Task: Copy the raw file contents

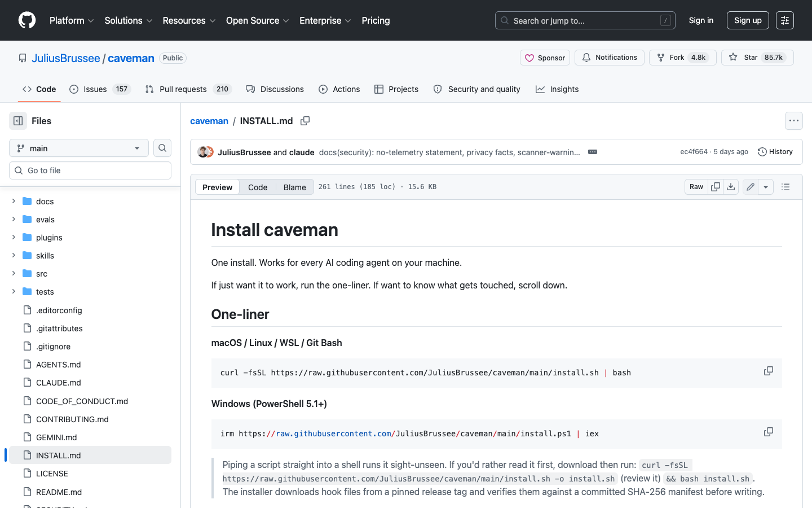Action: (716, 187)
